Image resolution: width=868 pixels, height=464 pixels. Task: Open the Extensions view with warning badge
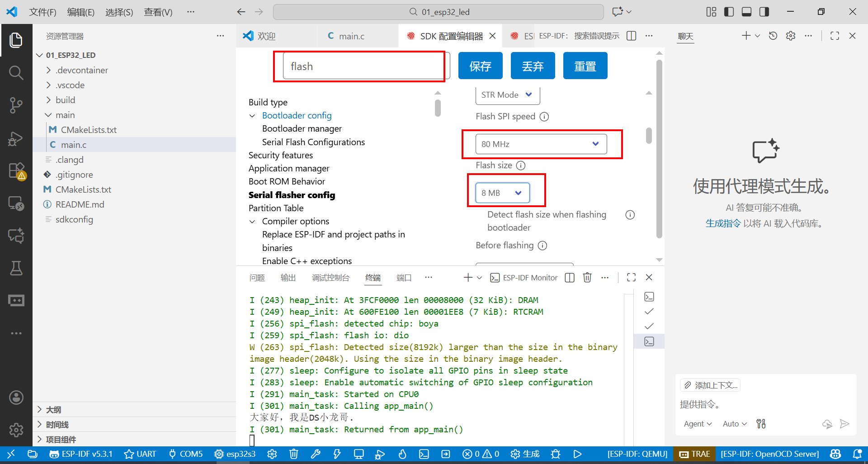coord(16,171)
